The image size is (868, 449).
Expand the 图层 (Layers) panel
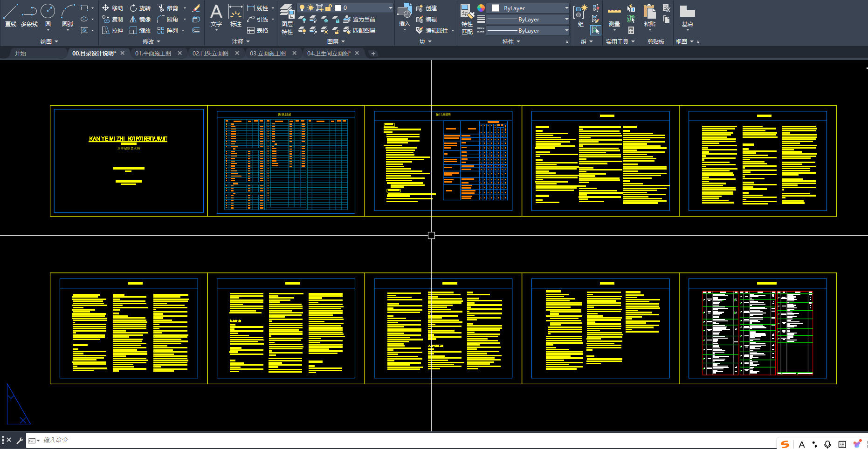pos(336,41)
